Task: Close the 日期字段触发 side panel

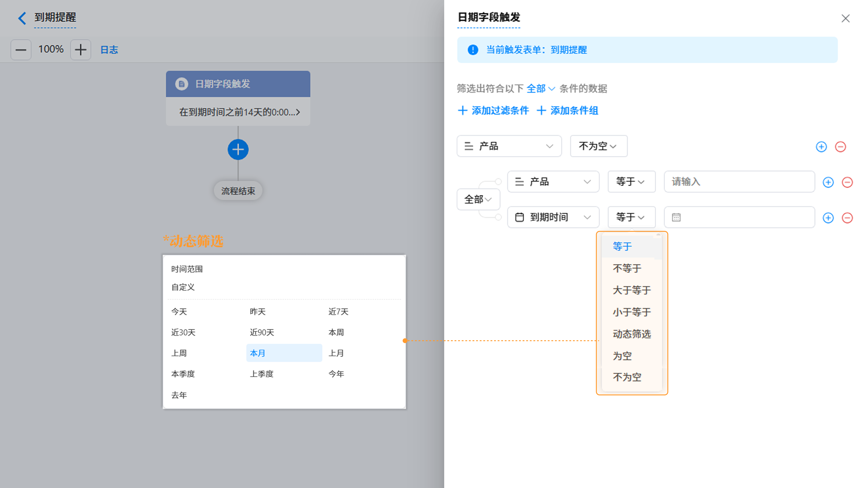Action: click(845, 18)
